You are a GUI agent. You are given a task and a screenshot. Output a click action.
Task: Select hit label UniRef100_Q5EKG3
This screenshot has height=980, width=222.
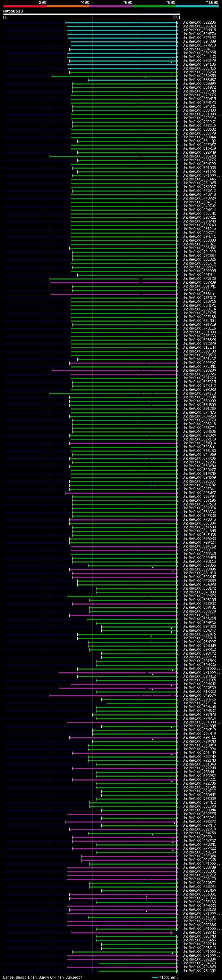pos(199,336)
